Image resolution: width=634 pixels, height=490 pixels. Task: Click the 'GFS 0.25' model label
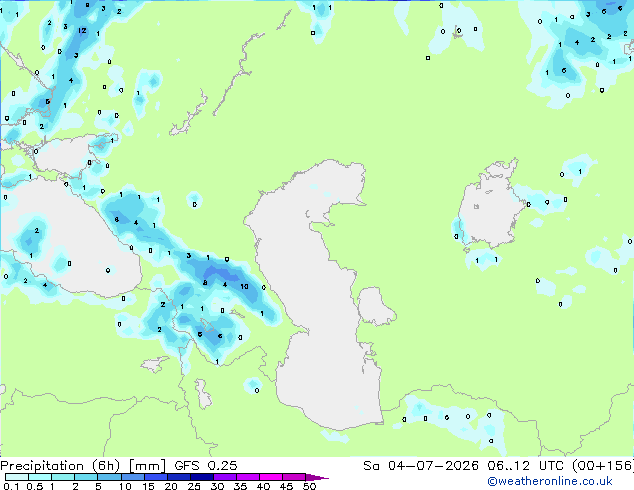[x=206, y=466]
